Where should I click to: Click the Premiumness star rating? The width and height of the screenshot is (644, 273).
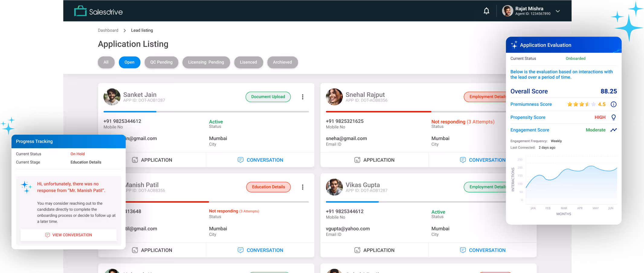(x=581, y=104)
